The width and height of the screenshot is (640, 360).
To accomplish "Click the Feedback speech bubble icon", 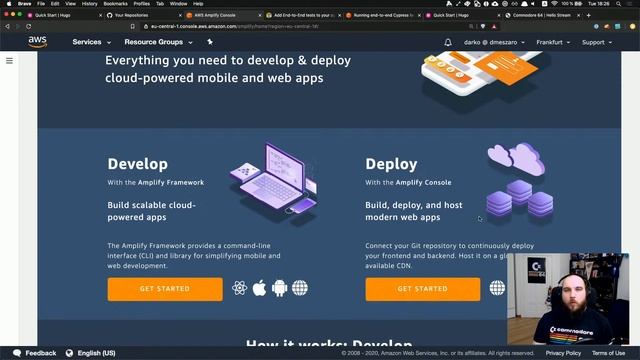I will [x=17, y=353].
